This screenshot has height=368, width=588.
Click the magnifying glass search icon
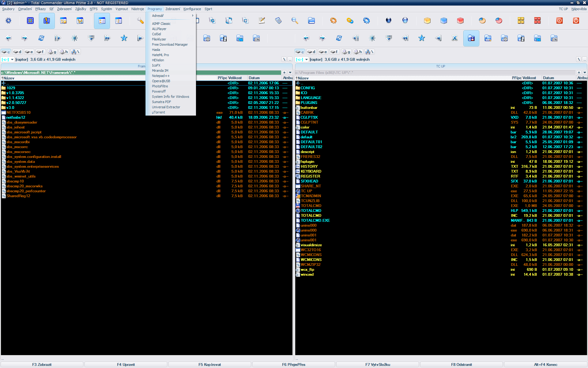(295, 21)
